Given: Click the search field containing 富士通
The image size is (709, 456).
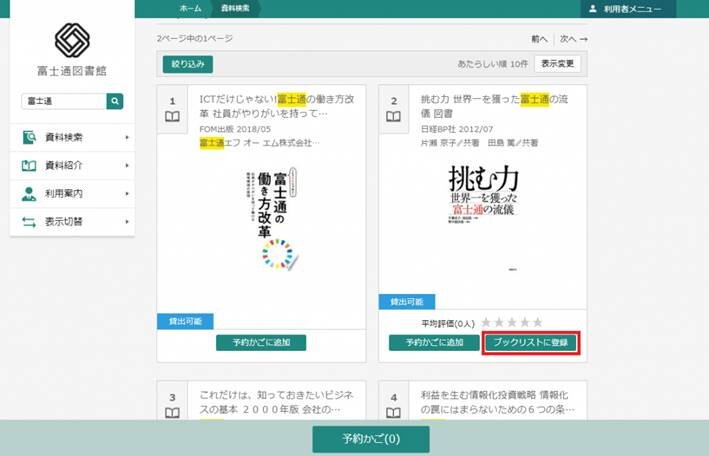Looking at the screenshot, I should [64, 101].
